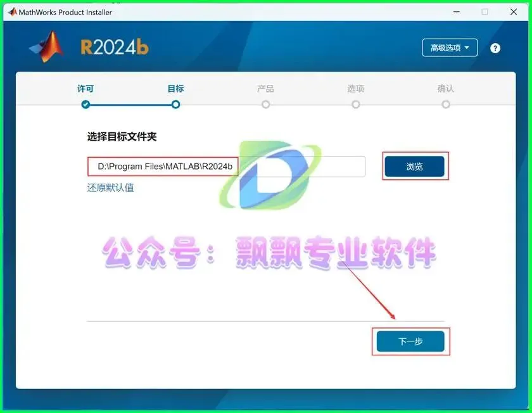
Task: Click the step circle under 确认
Action: 446,104
